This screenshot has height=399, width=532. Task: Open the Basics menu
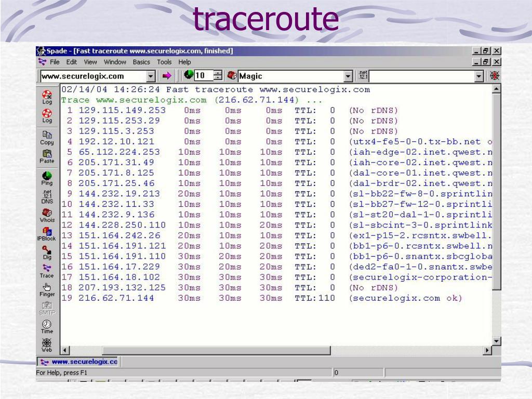point(141,62)
